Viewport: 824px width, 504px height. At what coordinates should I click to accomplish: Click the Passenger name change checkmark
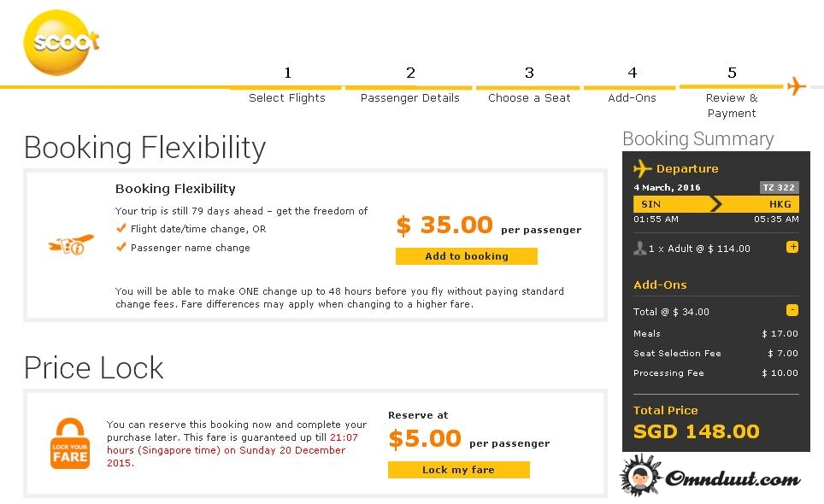point(121,248)
